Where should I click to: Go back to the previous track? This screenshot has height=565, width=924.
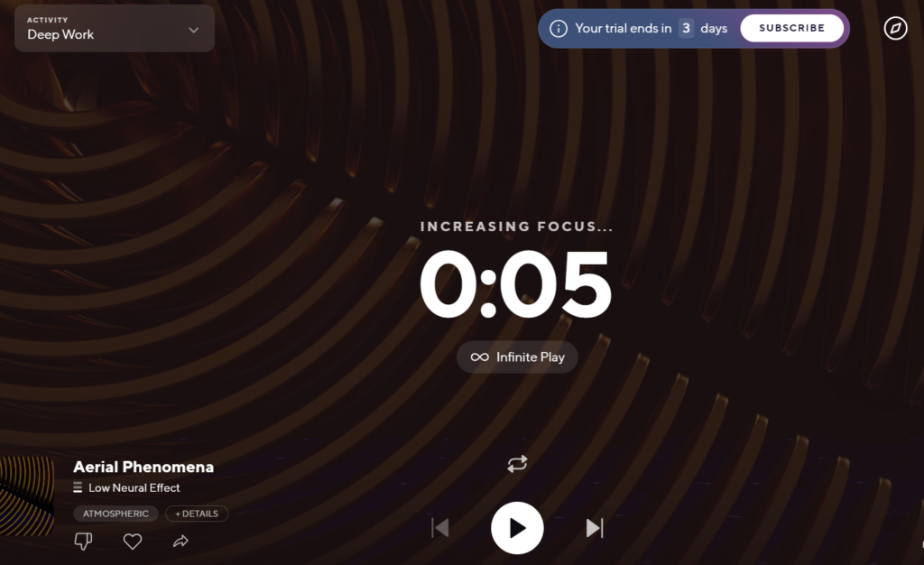(440, 528)
